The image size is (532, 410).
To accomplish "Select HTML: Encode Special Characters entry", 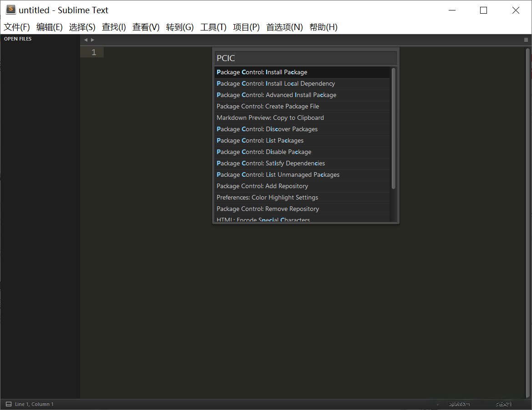I will coord(302,219).
